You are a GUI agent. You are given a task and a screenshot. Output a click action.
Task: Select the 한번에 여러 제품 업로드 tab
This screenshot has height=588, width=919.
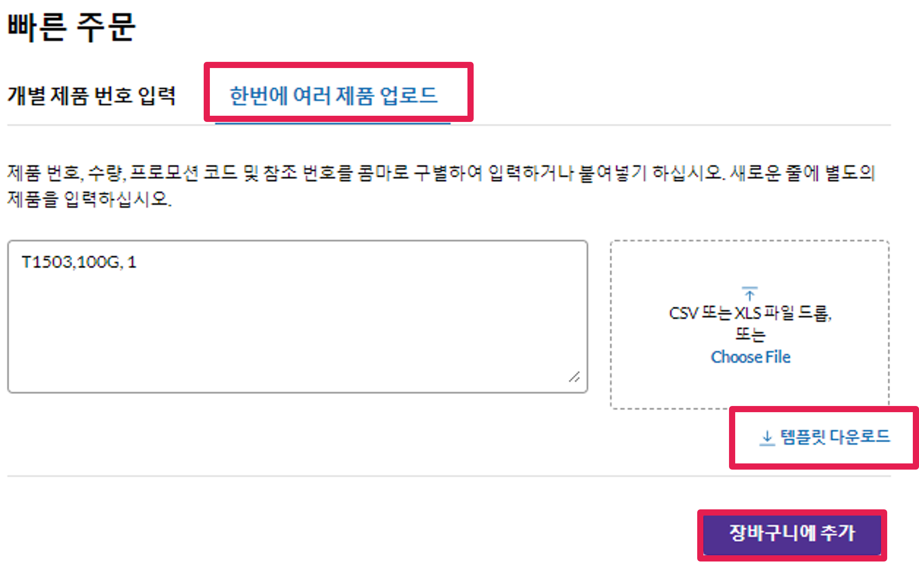click(334, 95)
